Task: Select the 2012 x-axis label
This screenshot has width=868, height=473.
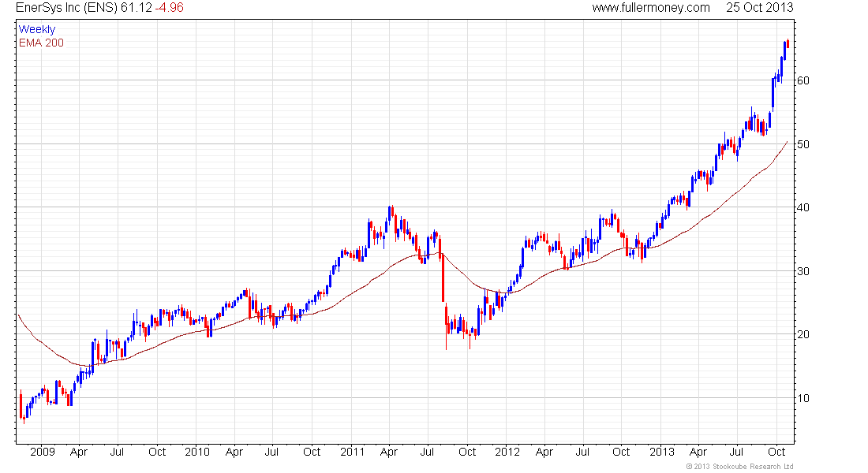Action: 507,452
